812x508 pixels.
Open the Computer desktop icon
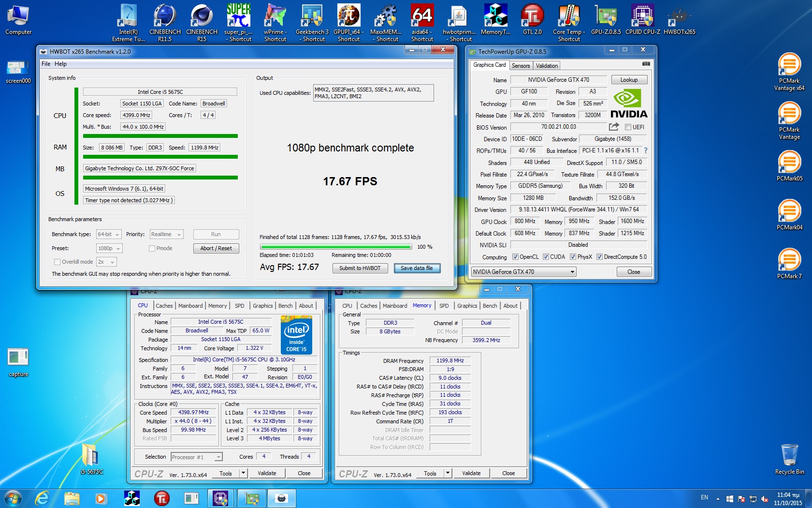[x=18, y=20]
